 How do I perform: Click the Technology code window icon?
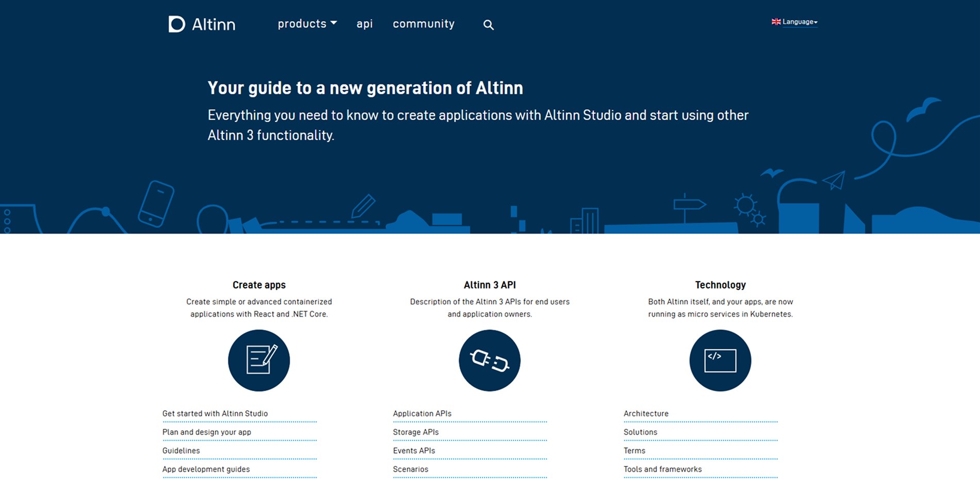[x=720, y=360]
